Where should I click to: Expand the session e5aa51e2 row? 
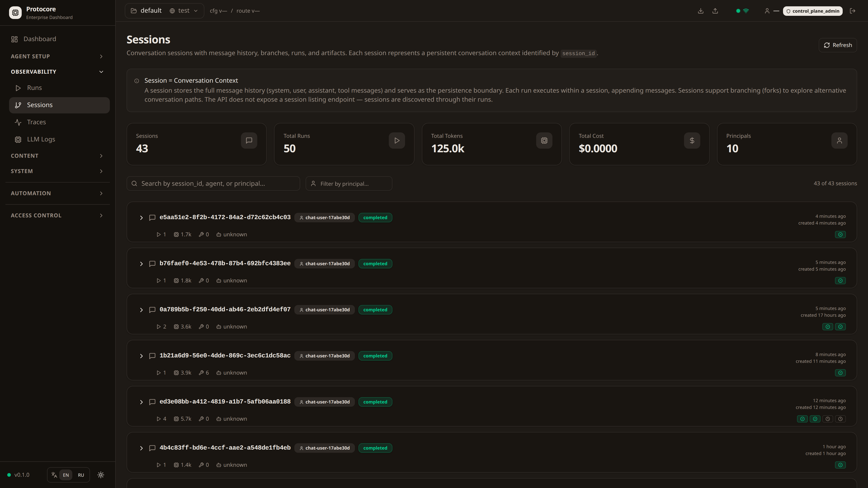[x=141, y=218]
